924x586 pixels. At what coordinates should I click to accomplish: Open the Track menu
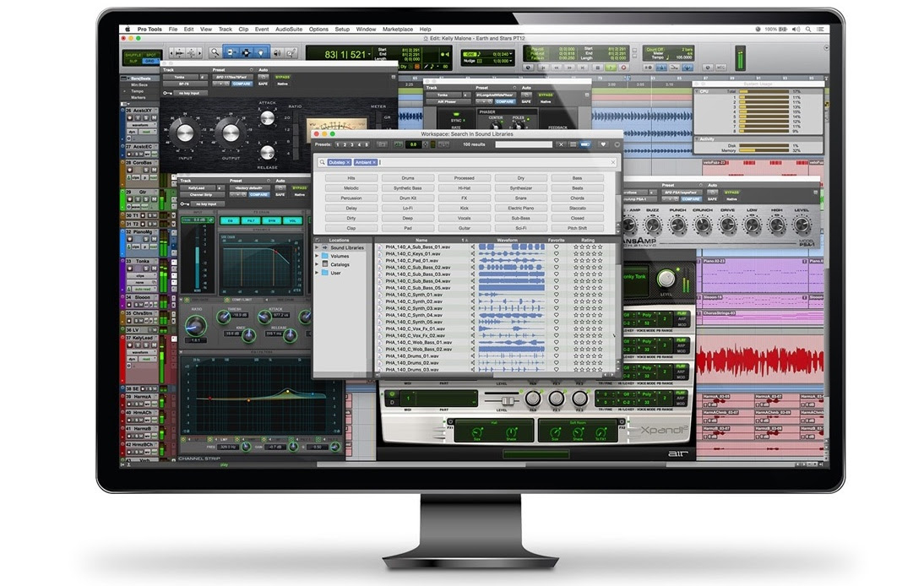(226, 29)
